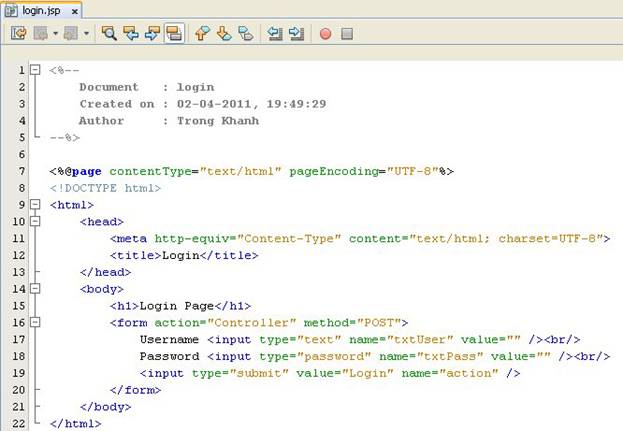Click the Last Edit location icon
The height and width of the screenshot is (431, 623).
[x=19, y=33]
